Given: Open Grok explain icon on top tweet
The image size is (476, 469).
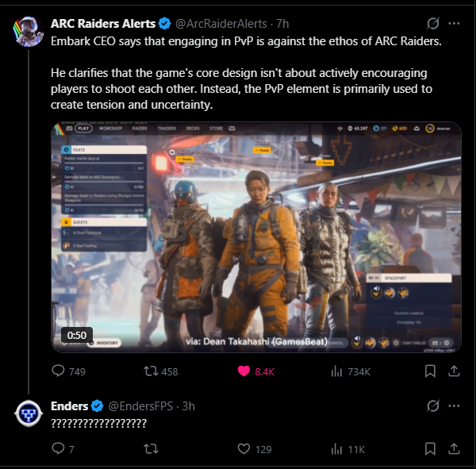Looking at the screenshot, I should click(433, 23).
